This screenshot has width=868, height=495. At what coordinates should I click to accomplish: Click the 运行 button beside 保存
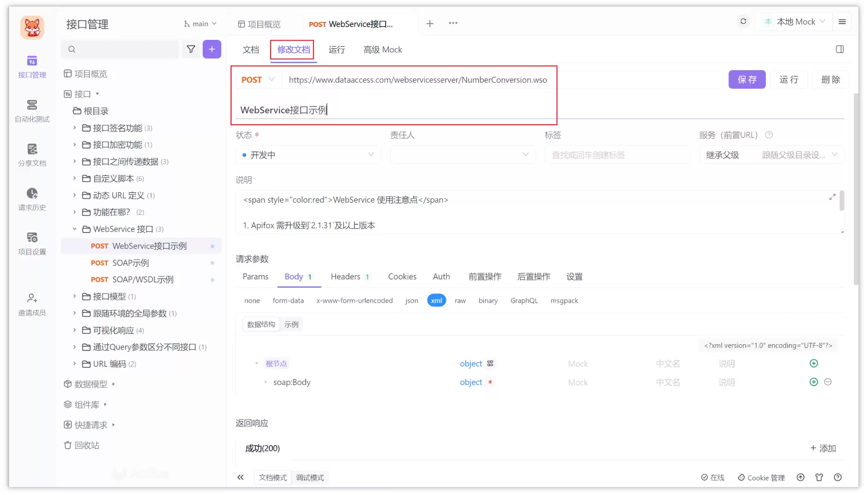pos(789,79)
